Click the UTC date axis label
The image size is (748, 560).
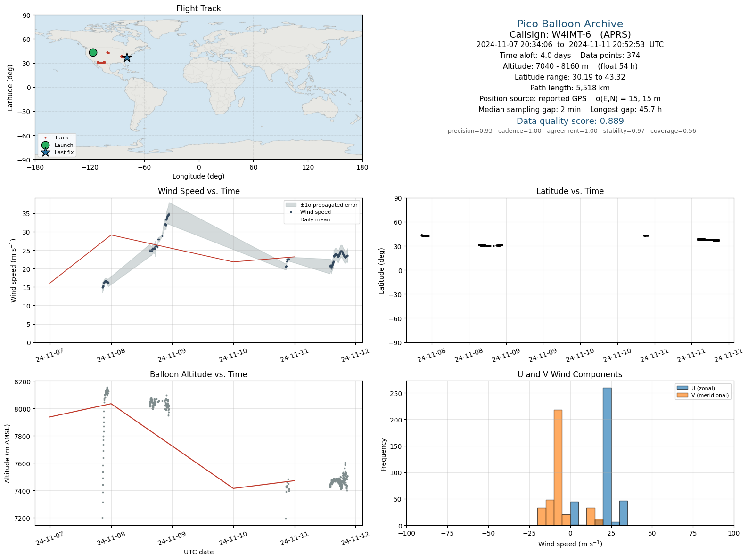coord(198,552)
